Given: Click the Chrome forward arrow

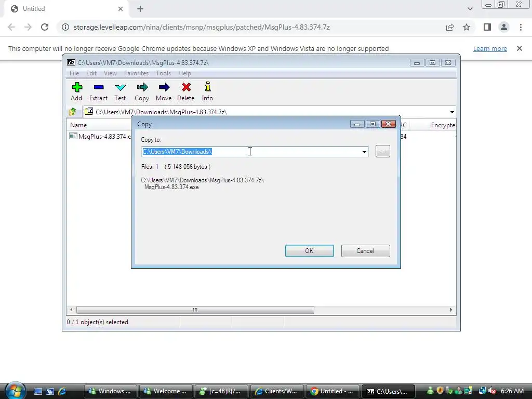Looking at the screenshot, I should coord(28,27).
